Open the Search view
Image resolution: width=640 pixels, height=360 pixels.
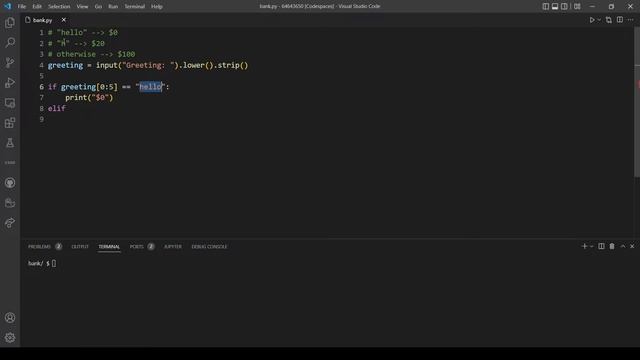10,42
